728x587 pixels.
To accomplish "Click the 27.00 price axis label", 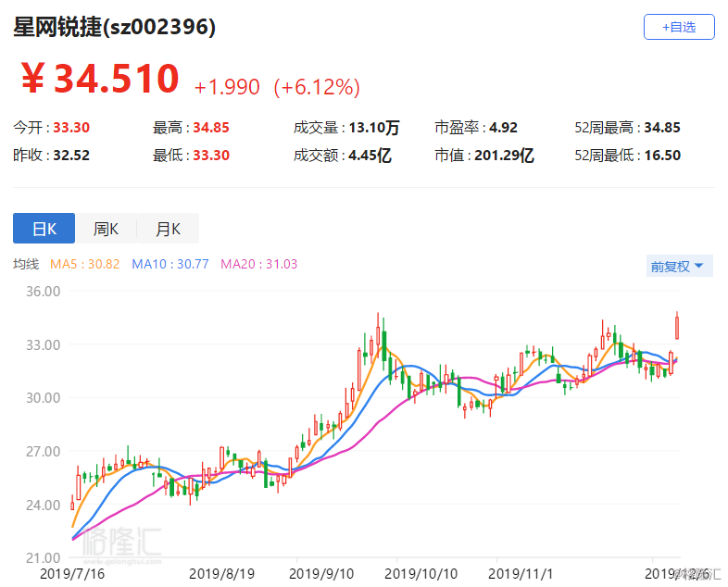I will click(x=43, y=451).
